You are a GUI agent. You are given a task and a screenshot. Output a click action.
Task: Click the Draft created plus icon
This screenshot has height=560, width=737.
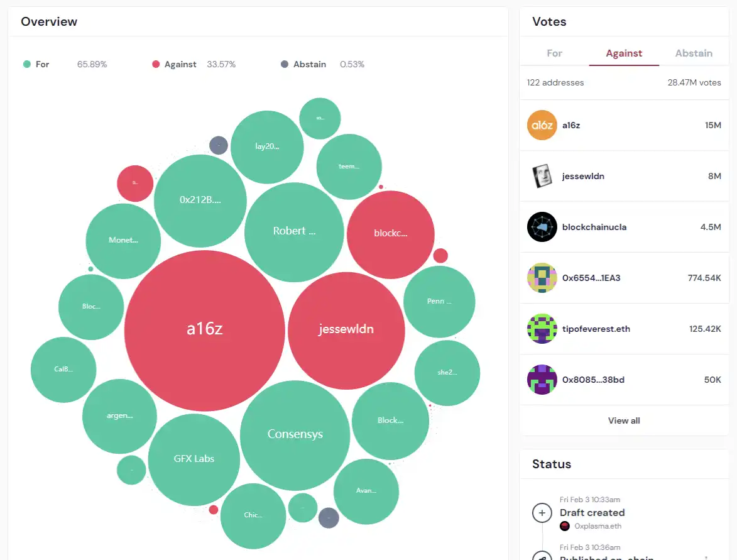tap(542, 513)
